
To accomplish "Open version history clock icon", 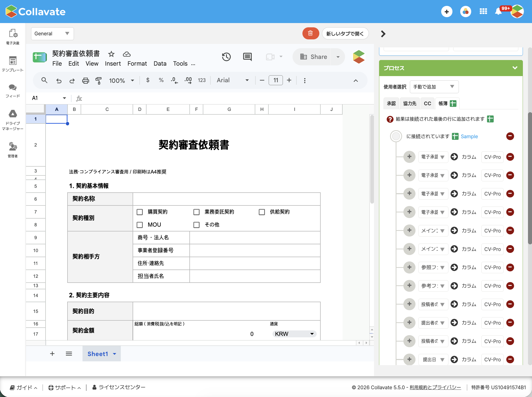I will [226, 57].
